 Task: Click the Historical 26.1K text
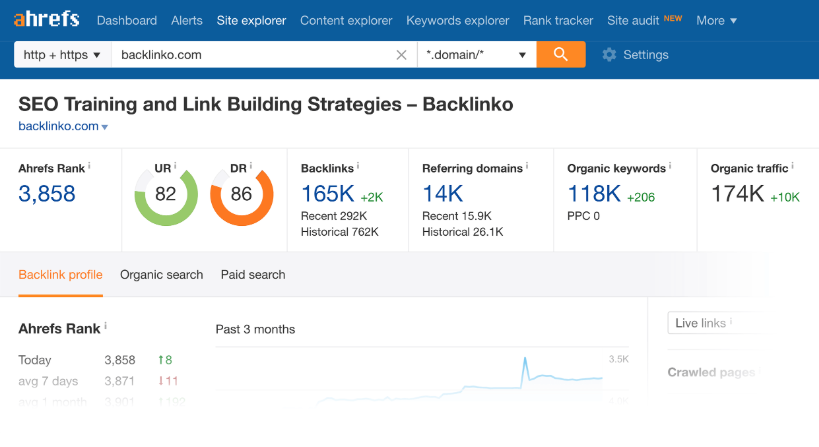(463, 232)
